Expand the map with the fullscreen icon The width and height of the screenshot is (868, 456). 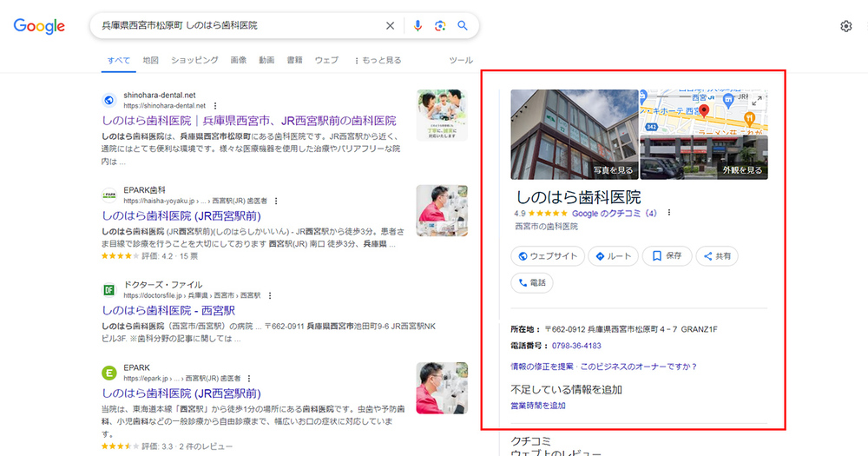[756, 101]
